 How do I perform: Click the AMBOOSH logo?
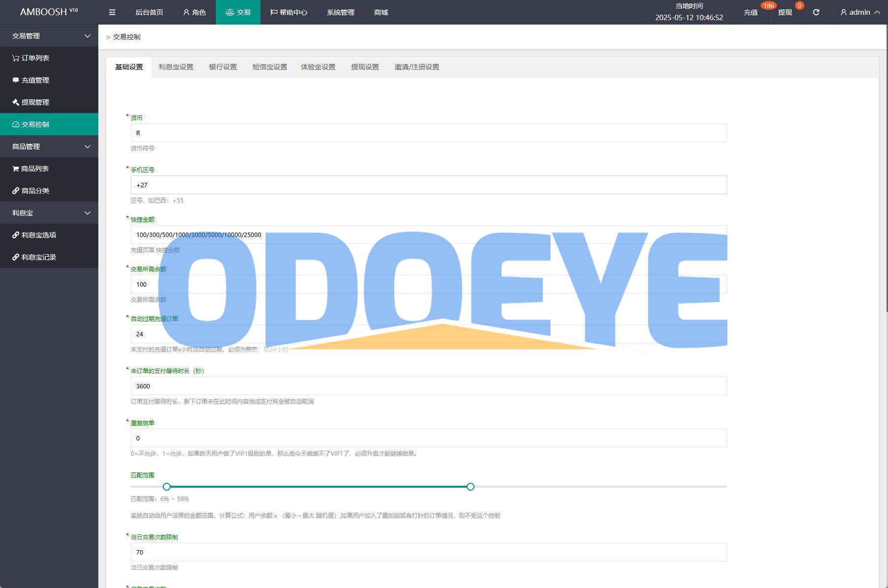49,12
